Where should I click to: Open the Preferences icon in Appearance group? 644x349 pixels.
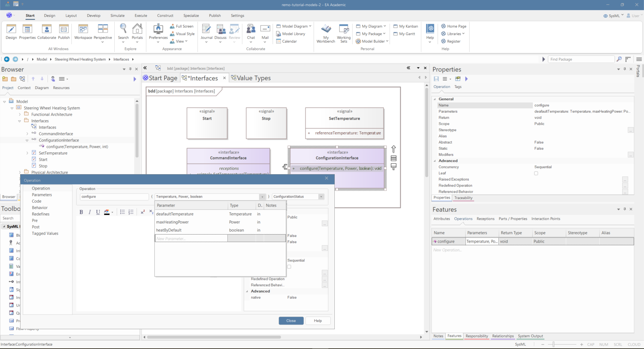(x=158, y=30)
